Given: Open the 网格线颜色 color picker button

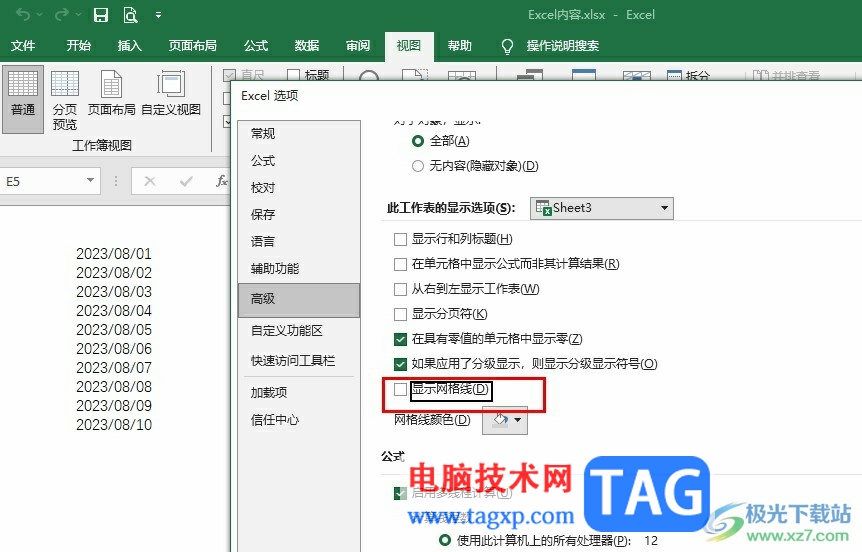Looking at the screenshot, I should click(505, 421).
